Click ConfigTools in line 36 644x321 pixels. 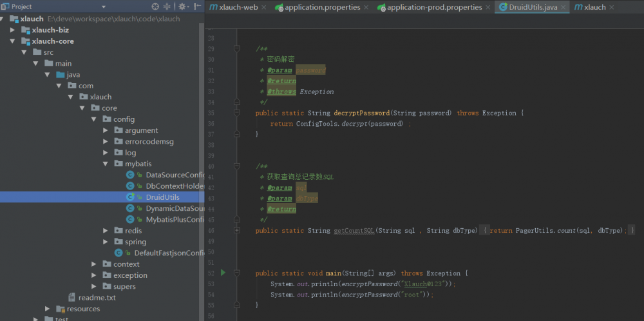tap(317, 124)
